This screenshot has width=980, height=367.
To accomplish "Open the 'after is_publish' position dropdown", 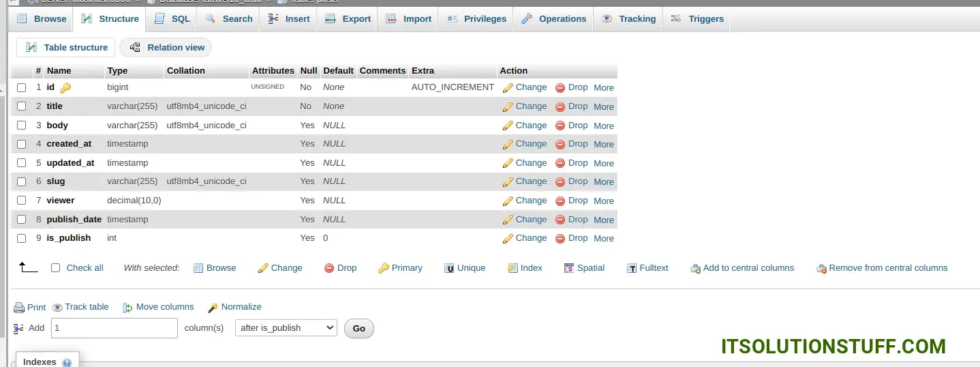I will [286, 328].
